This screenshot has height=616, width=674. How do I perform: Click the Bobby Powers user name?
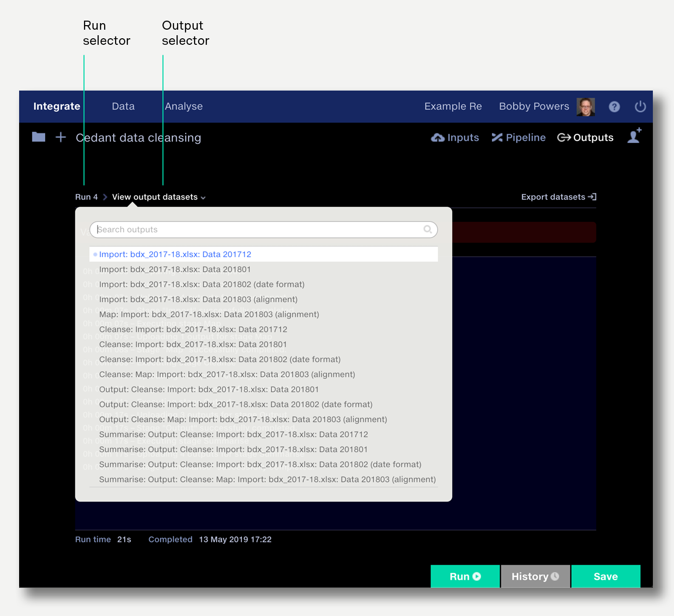[534, 106]
